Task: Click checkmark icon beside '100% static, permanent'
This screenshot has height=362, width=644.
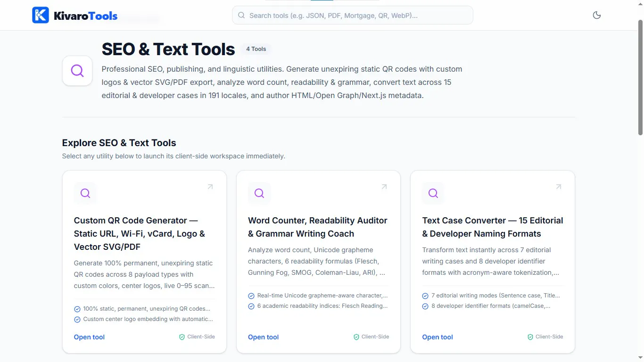Action: click(77, 309)
